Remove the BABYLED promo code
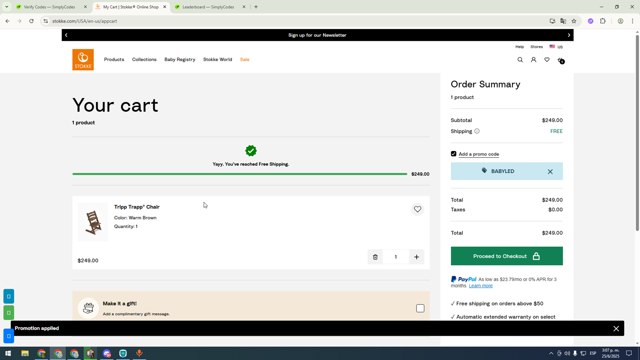Screen dimensions: 640x360 click(550, 172)
